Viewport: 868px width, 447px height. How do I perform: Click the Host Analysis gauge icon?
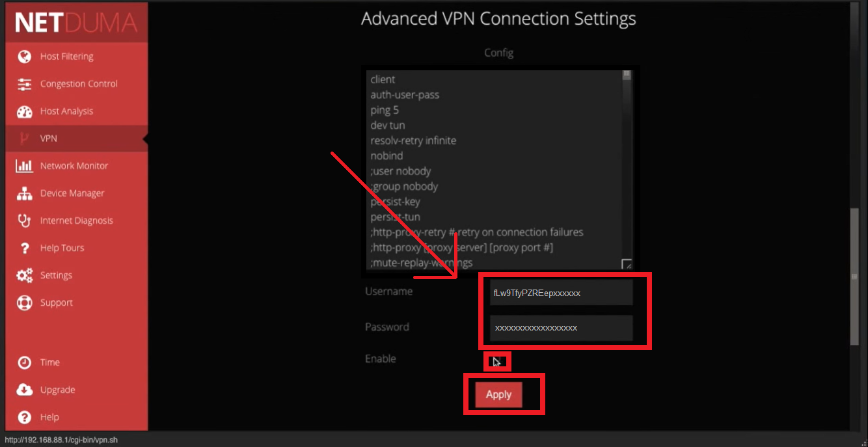tap(25, 111)
